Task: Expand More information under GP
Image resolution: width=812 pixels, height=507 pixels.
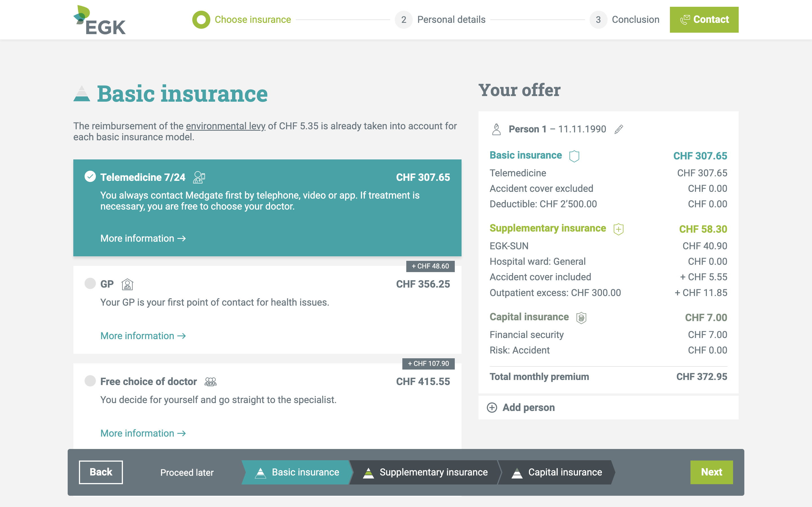Action: tap(143, 336)
